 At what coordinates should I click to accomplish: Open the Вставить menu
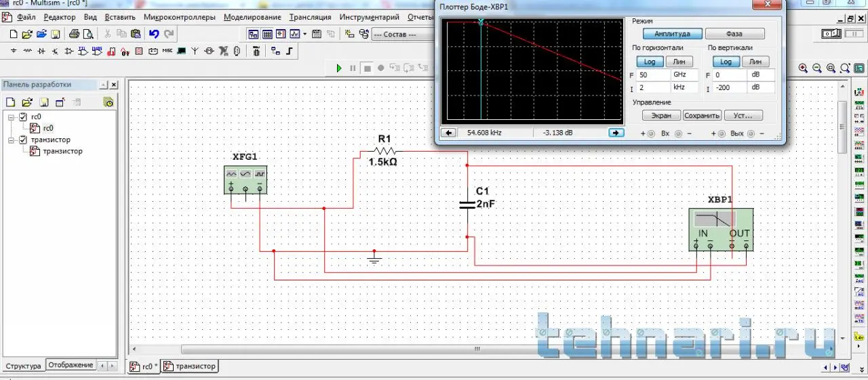tap(120, 17)
